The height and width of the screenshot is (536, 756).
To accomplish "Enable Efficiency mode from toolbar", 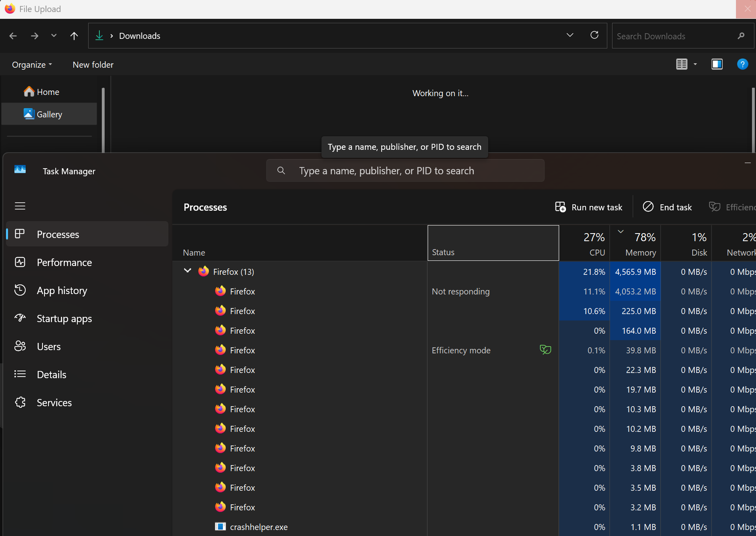I will pyautogui.click(x=732, y=207).
